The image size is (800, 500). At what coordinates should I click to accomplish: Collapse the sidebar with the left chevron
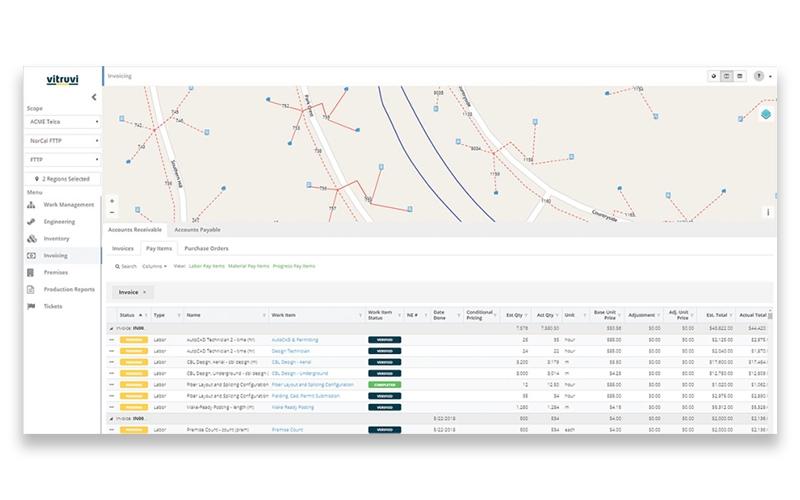[x=94, y=97]
